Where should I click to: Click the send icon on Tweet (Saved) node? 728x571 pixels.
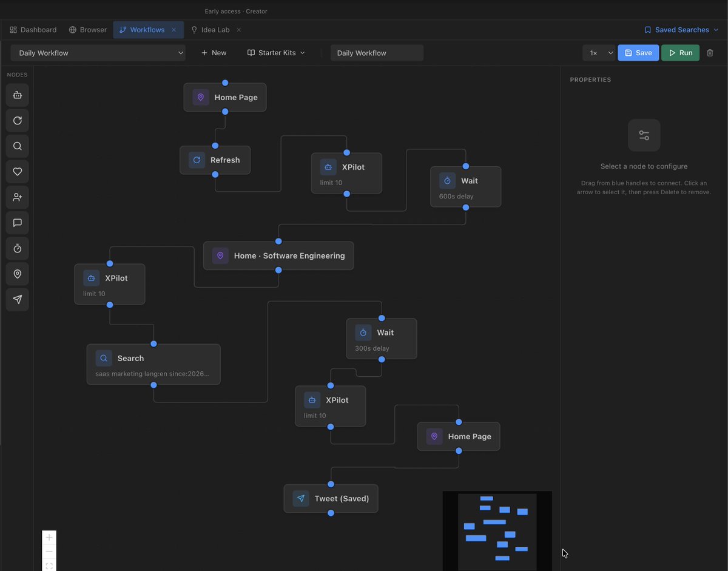tap(301, 499)
